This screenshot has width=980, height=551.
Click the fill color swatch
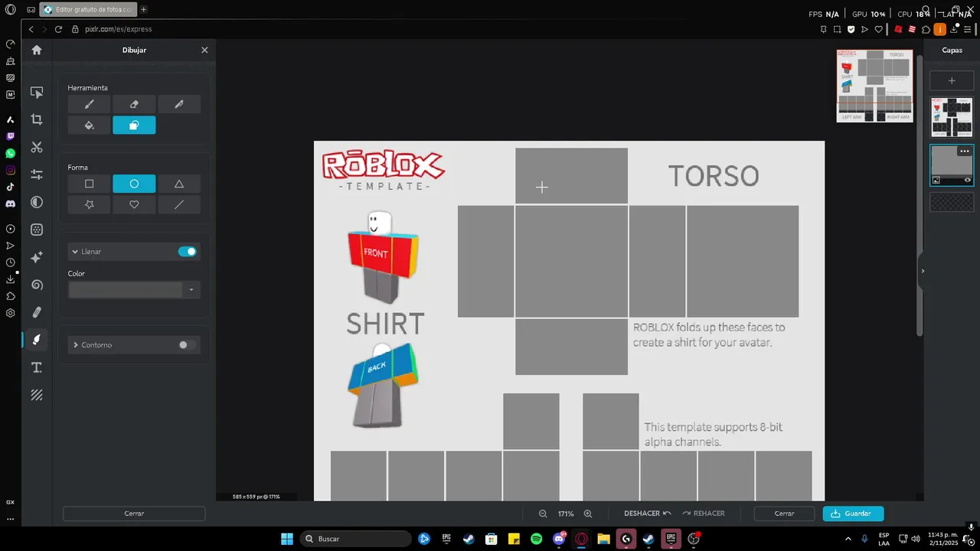click(126, 290)
